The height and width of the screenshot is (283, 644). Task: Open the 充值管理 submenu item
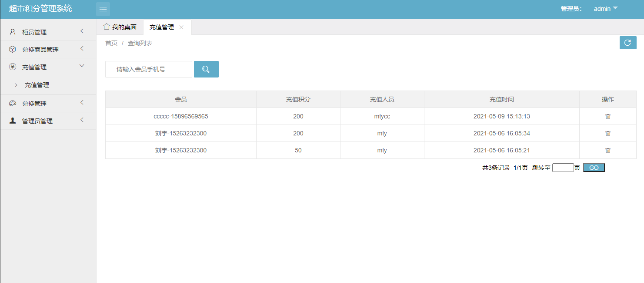pyautogui.click(x=37, y=85)
